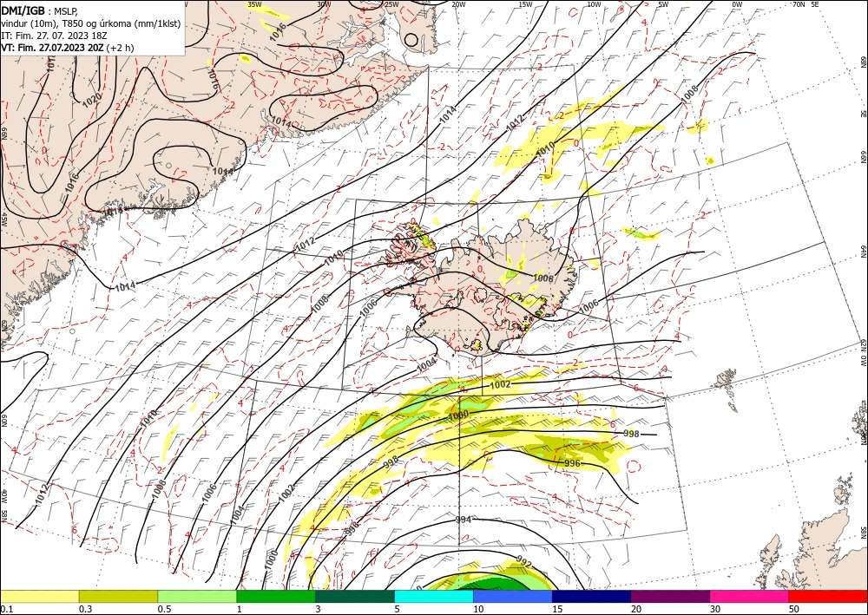
Task: Click the legend value '0.3'
Action: pos(85,609)
